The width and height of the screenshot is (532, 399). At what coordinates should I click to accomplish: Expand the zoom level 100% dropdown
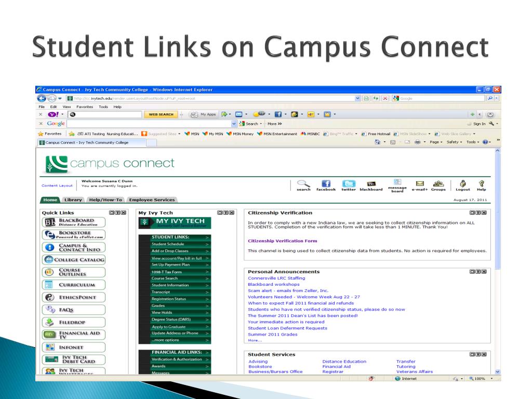click(x=491, y=379)
